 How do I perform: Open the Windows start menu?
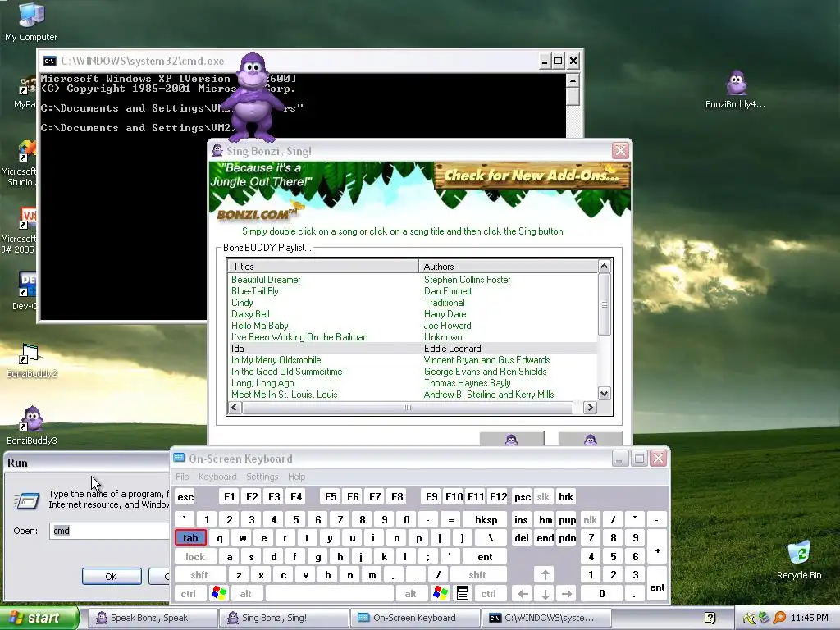(39, 618)
